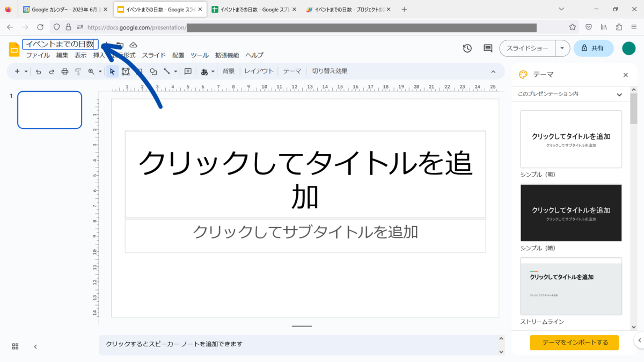This screenshot has height=362, width=644.
Task: Click the speaker notes field
Action: coord(298,344)
